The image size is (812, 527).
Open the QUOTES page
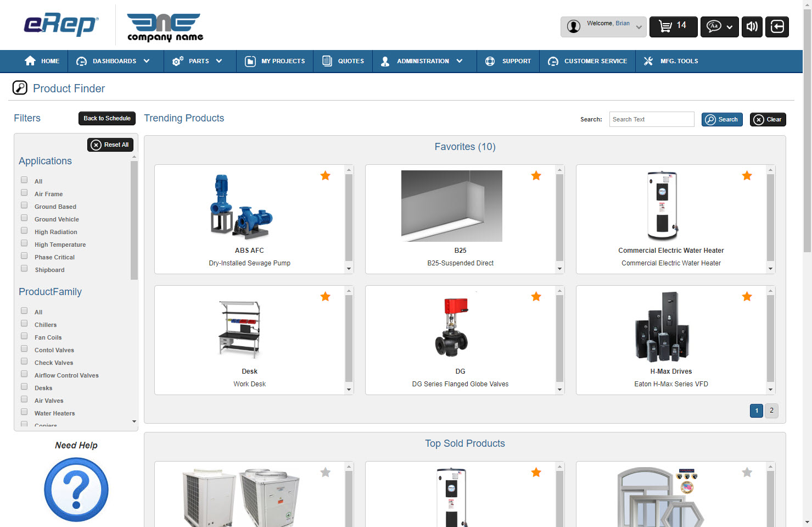click(x=343, y=61)
